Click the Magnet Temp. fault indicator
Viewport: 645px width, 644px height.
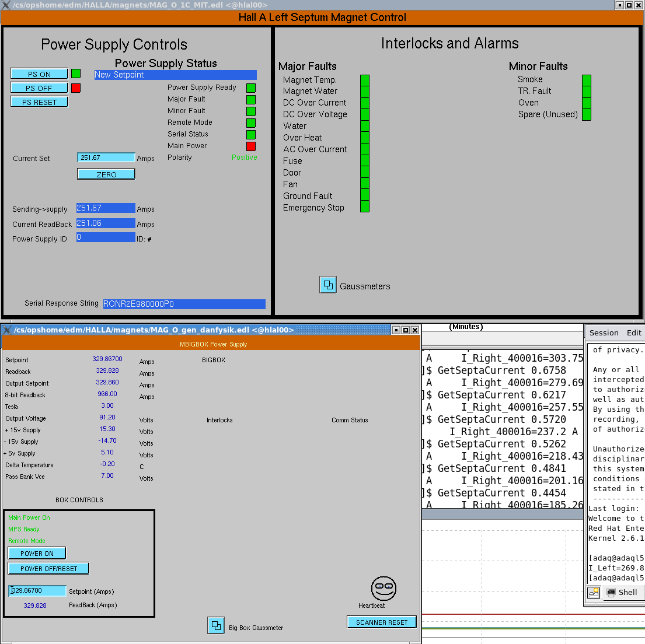click(364, 80)
